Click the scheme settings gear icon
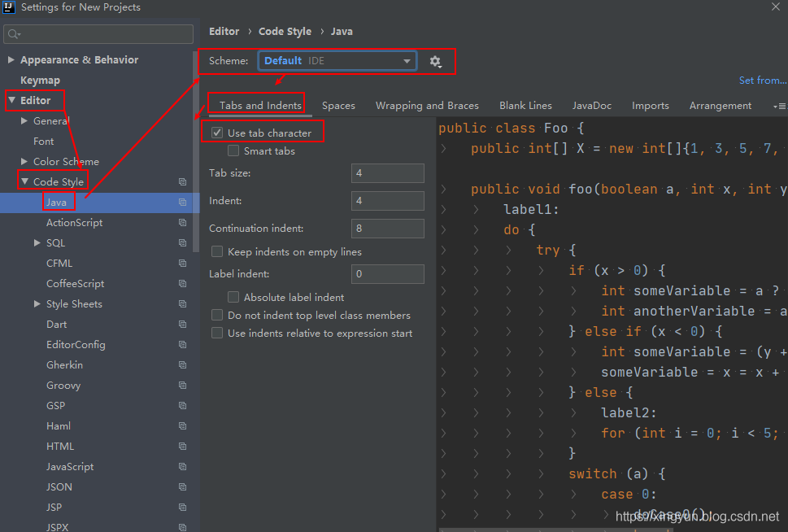This screenshot has width=788, height=532. (435, 62)
